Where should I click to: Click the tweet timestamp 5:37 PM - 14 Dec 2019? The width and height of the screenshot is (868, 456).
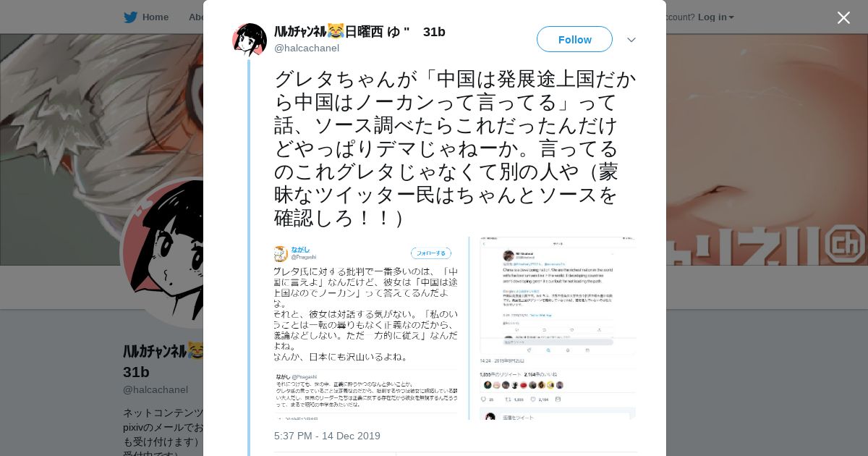tap(327, 436)
